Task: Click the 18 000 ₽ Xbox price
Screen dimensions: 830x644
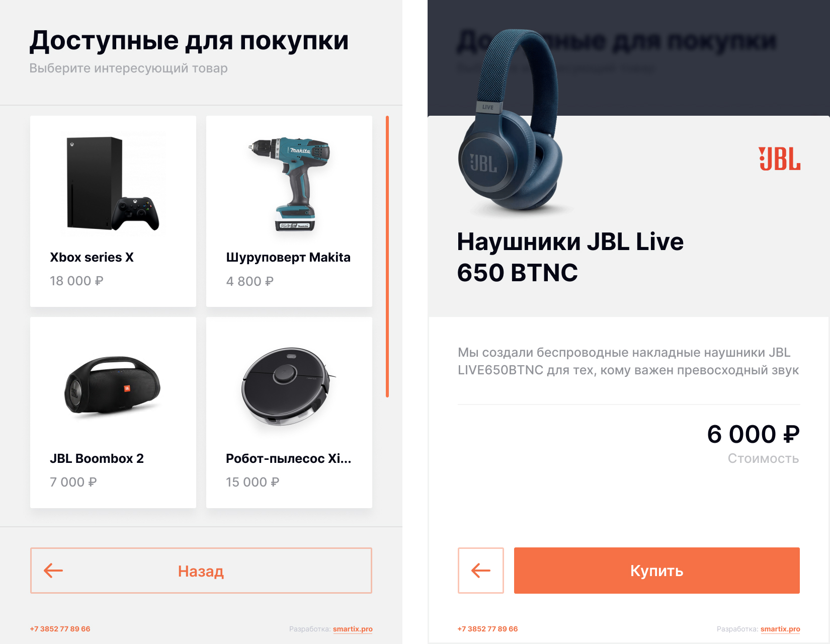Action: tap(76, 281)
